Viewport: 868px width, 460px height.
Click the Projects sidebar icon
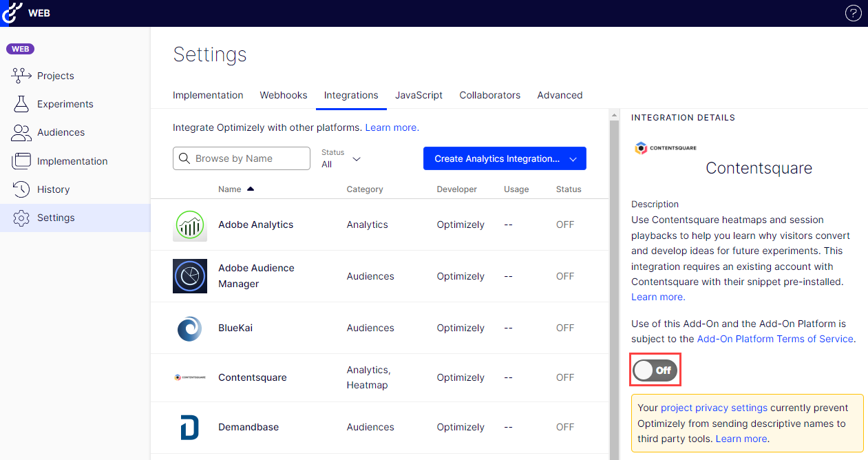point(22,76)
